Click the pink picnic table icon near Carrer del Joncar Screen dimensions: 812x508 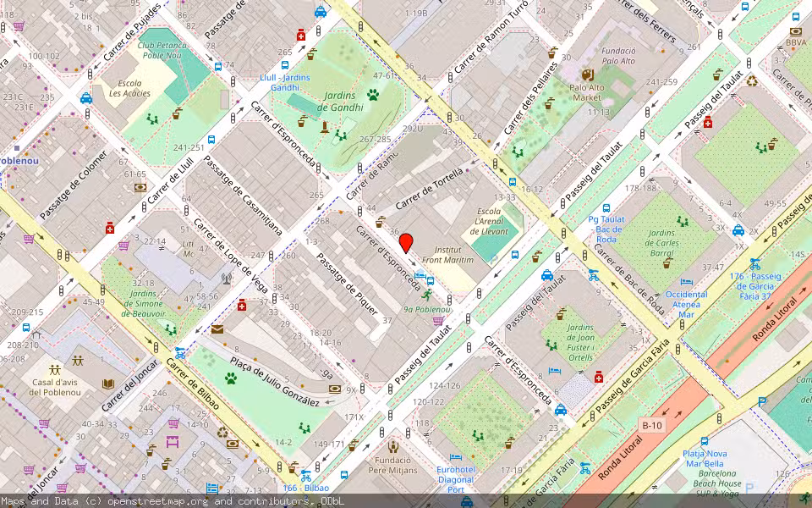173,442
